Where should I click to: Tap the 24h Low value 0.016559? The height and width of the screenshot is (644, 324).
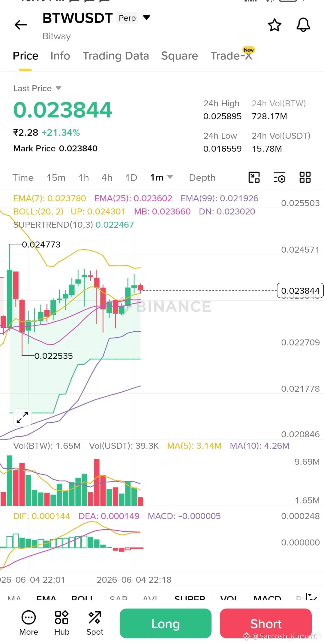(x=222, y=149)
